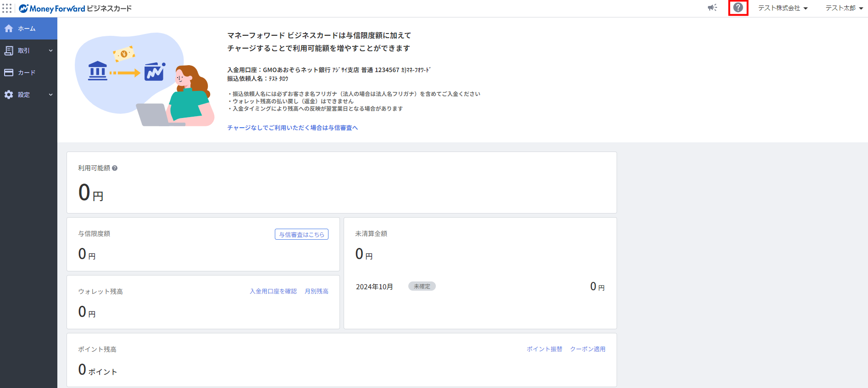The height and width of the screenshot is (388, 868).
Task: Open the テスト太郎 user dropdown
Action: [844, 8]
